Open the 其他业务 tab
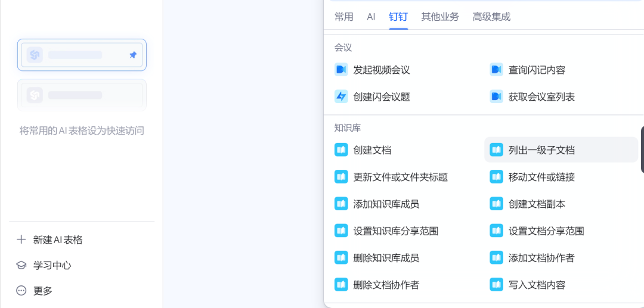 click(440, 17)
